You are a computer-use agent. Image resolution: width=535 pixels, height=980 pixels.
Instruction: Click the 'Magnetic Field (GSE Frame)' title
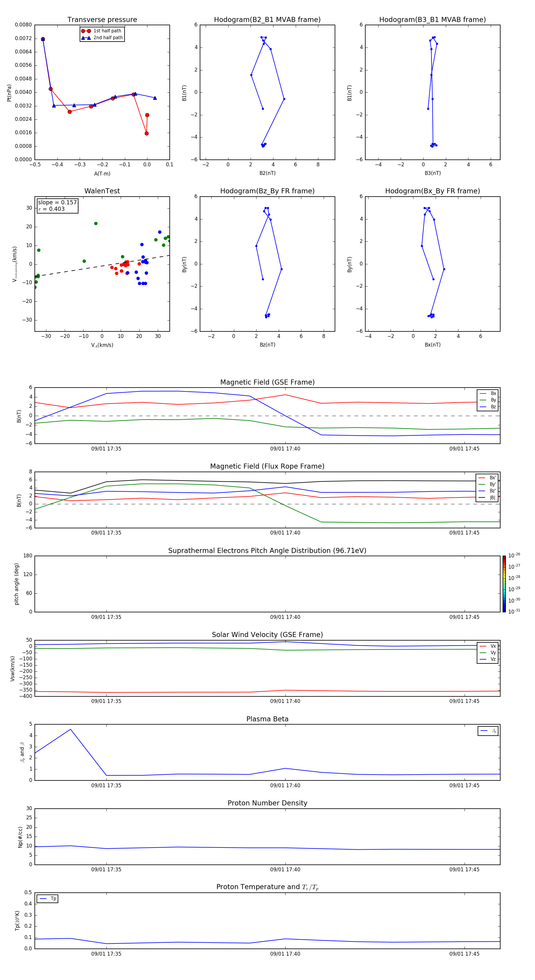(267, 382)
